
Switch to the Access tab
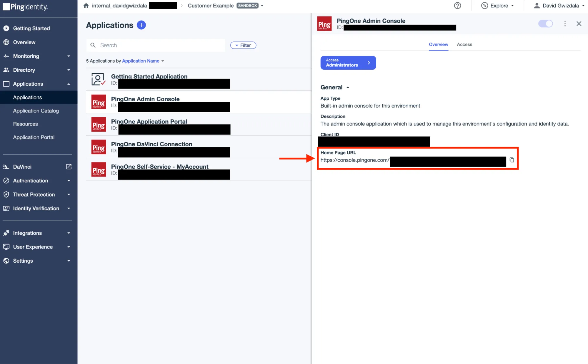[464, 44]
